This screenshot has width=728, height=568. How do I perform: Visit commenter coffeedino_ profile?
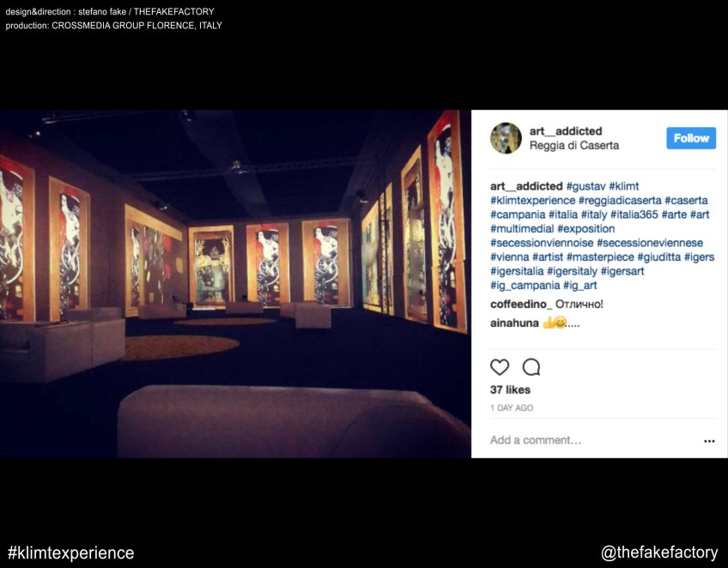[x=521, y=305]
